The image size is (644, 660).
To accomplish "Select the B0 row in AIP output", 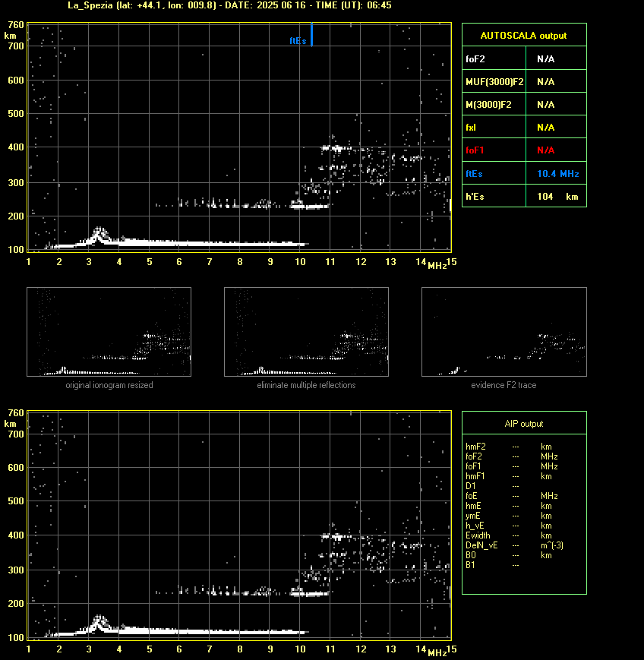I will point(513,555).
